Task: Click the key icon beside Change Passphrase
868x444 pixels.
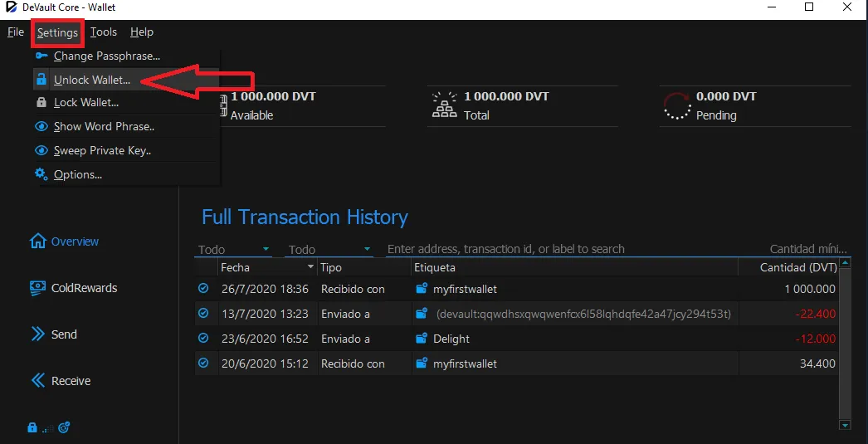Action: pos(41,56)
